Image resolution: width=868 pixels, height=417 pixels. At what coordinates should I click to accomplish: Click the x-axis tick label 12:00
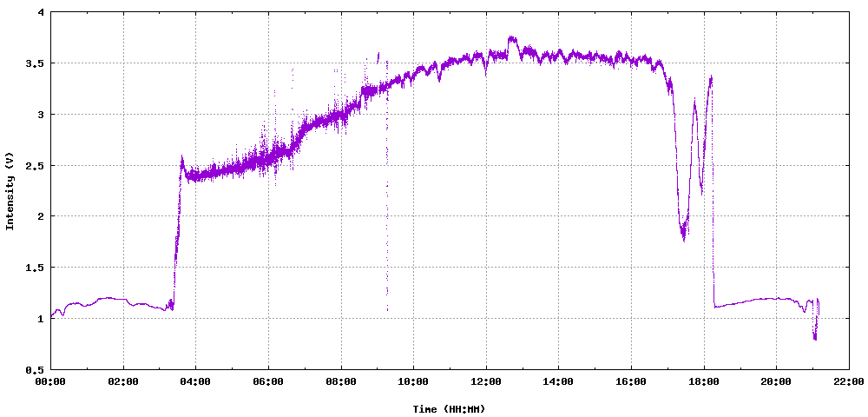pyautogui.click(x=486, y=382)
